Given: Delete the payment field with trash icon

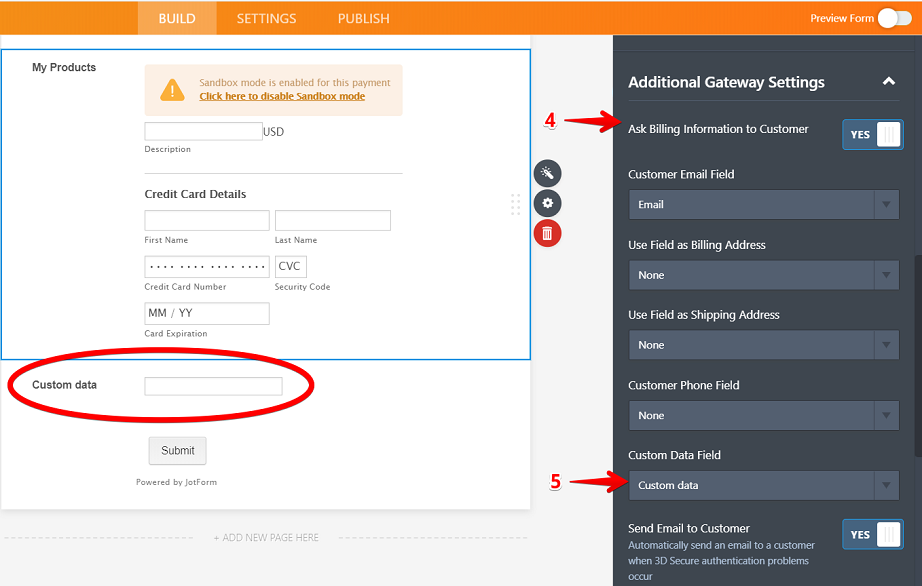Looking at the screenshot, I should click(547, 233).
